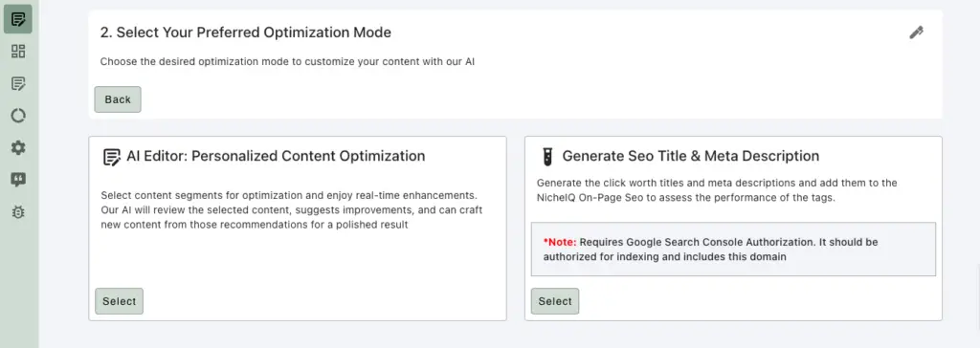Open the dashboard grid icon in sidebar

coord(18,52)
